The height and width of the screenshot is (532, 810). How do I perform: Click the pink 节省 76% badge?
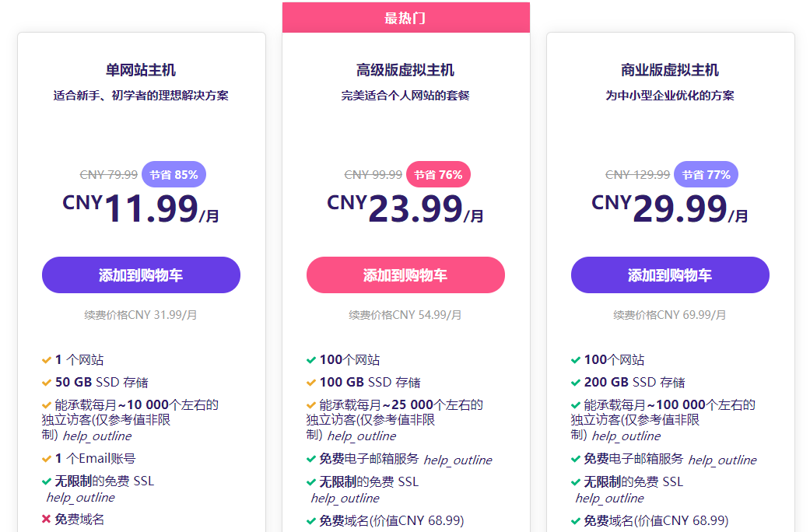click(438, 175)
